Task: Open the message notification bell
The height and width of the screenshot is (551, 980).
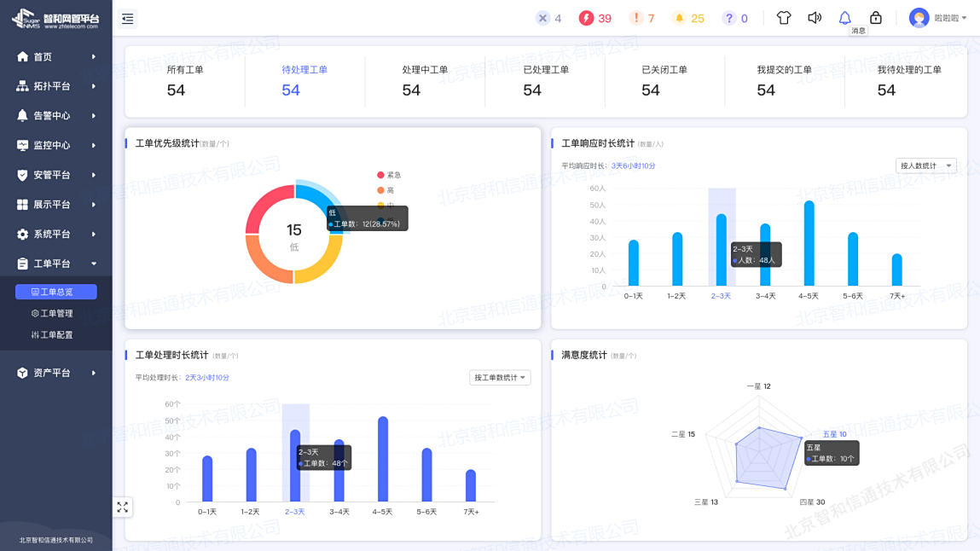Action: pyautogui.click(x=844, y=18)
